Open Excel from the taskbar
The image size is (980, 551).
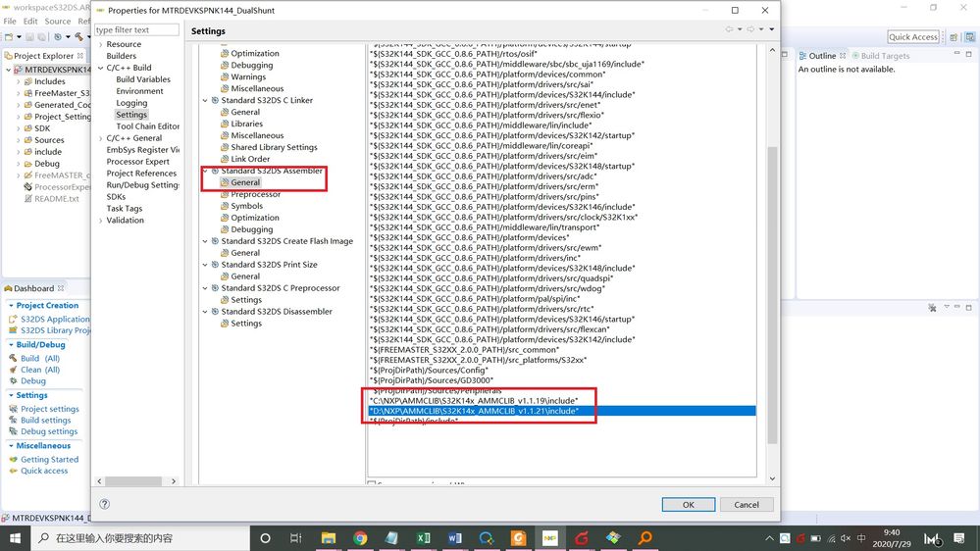click(x=423, y=538)
